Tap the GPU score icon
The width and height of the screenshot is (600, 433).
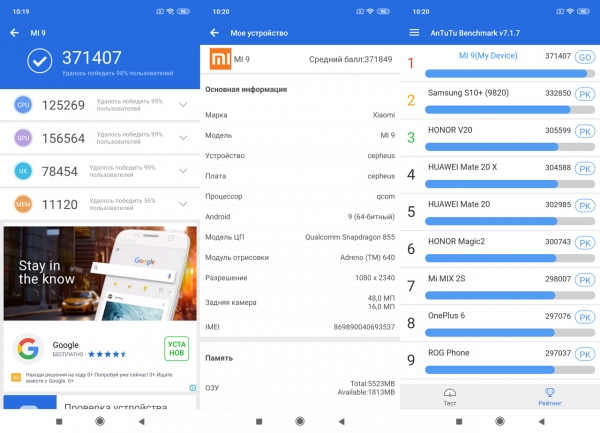coord(23,138)
